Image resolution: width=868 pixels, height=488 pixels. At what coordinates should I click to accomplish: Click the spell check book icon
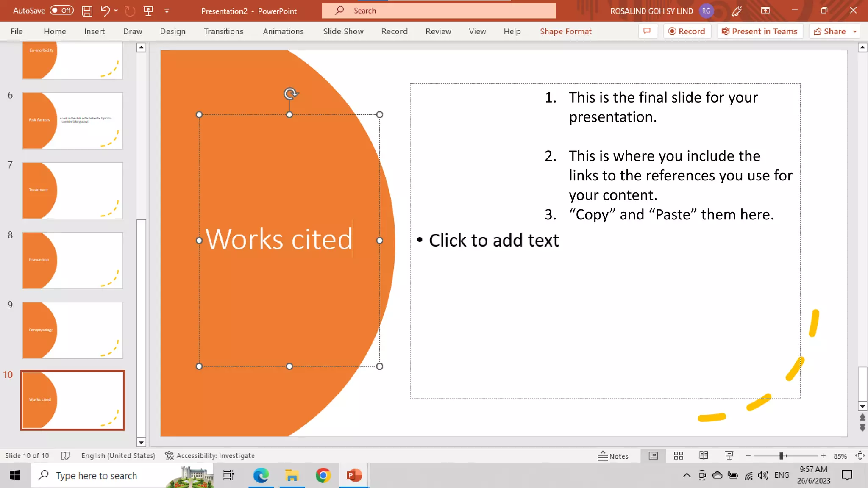point(65,456)
